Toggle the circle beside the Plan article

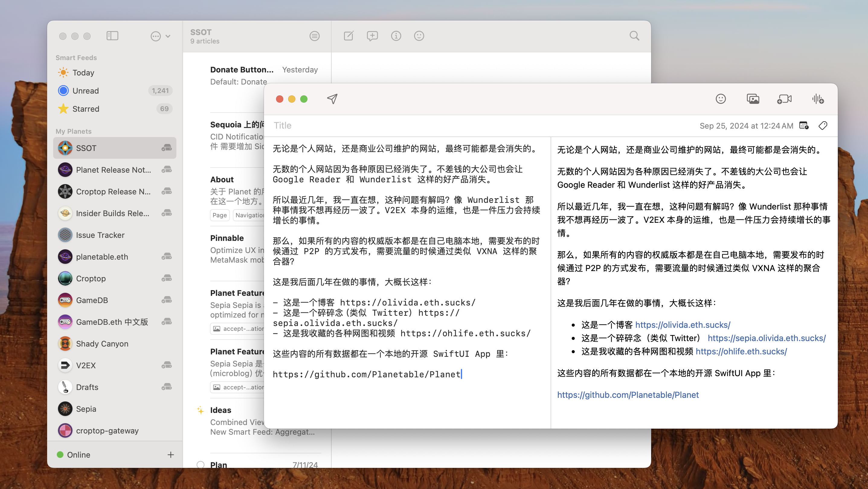coord(201,465)
